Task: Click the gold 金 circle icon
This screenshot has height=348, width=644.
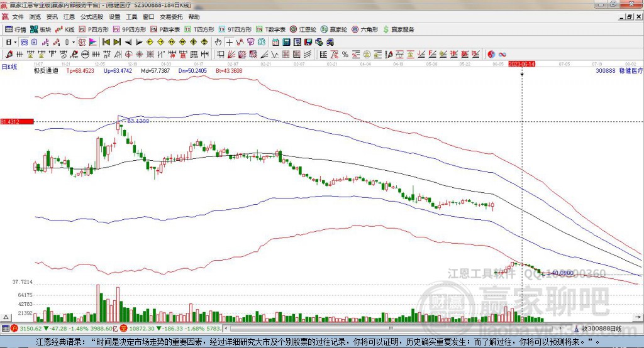Action: (x=367, y=54)
